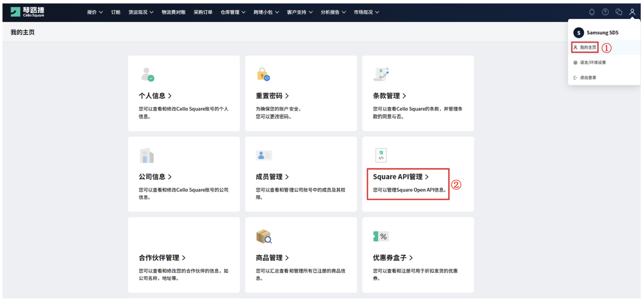This screenshot has height=302, width=644.
Task: Click the user profile icon in header
Action: [x=632, y=12]
